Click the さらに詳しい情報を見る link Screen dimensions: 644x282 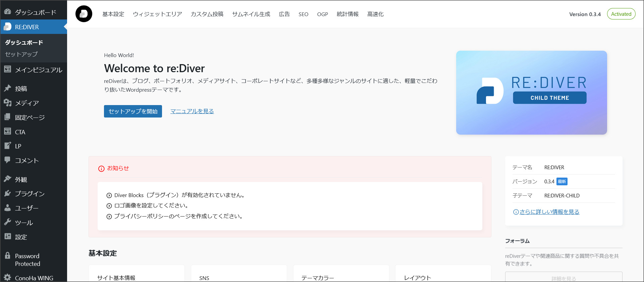pos(549,212)
